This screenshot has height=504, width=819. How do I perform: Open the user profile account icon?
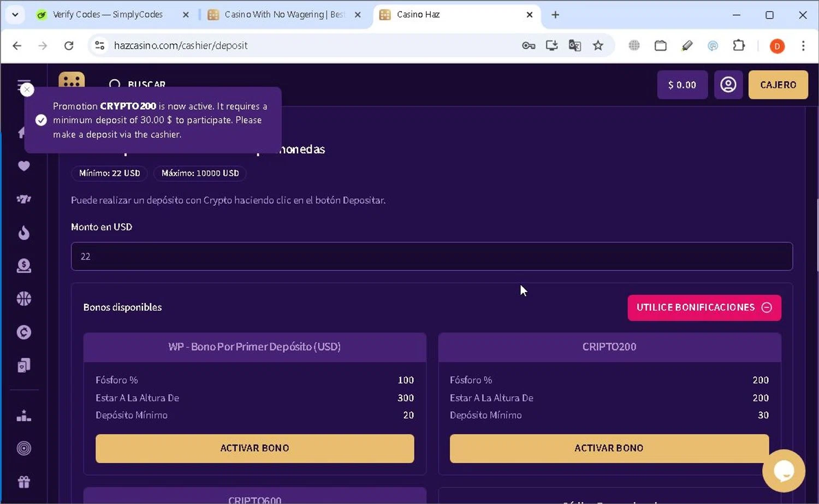[728, 85]
